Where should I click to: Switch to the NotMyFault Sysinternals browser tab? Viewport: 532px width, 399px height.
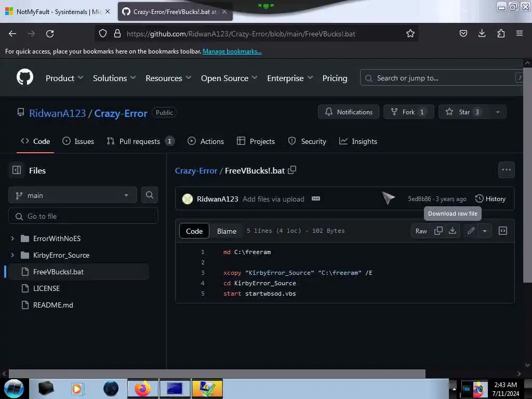(x=58, y=11)
